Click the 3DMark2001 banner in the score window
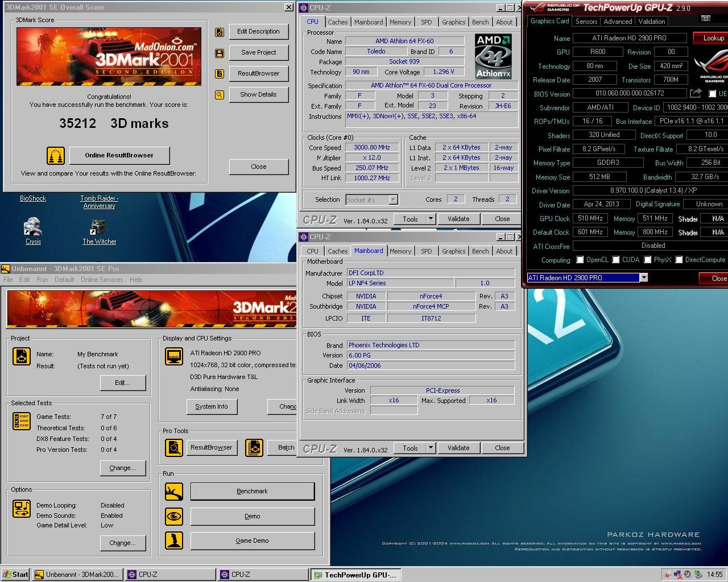This screenshot has width=728, height=582. pyautogui.click(x=109, y=56)
